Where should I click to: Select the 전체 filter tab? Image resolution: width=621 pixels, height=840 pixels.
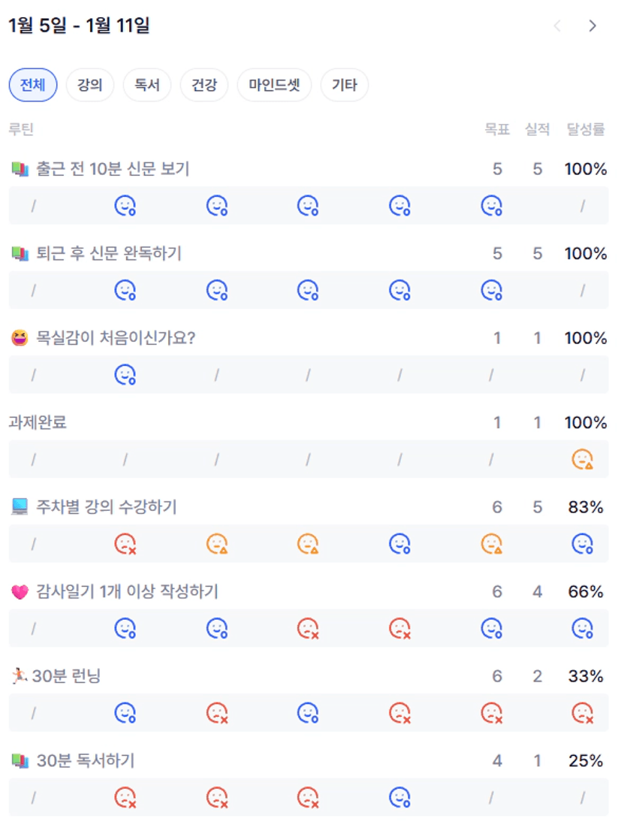point(32,85)
